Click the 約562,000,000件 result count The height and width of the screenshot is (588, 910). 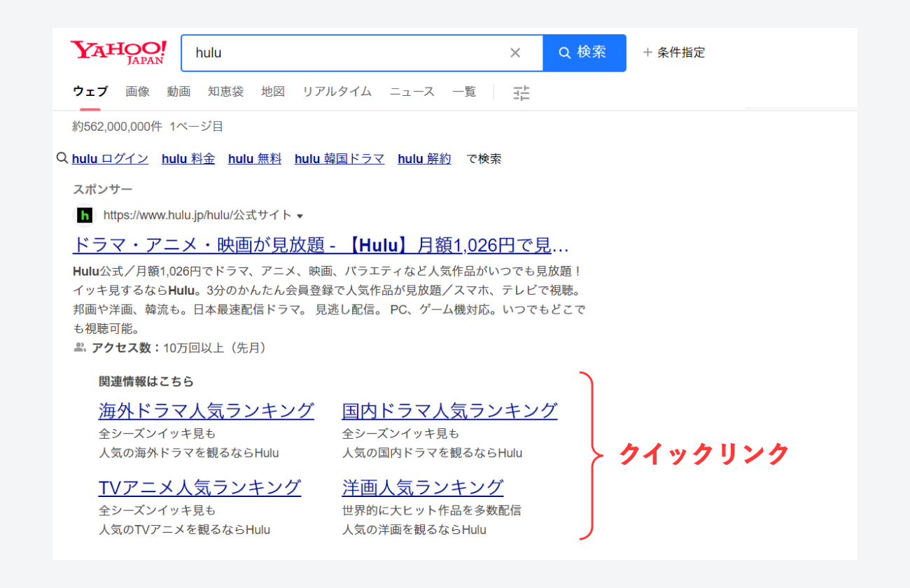118,127
